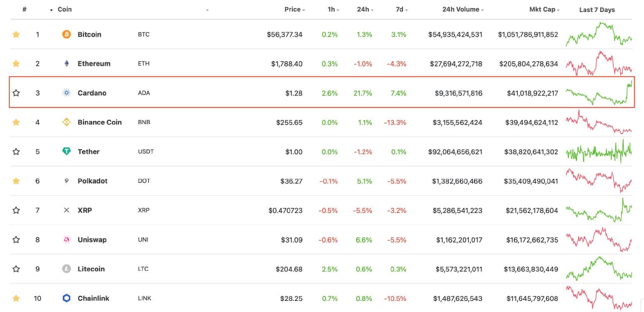Favorite Cardano with its star
Screen dimensions: 644x312
click(16, 93)
